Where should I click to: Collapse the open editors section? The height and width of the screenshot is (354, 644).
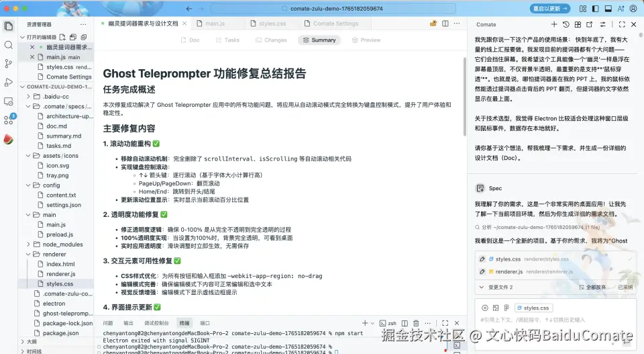coord(23,37)
